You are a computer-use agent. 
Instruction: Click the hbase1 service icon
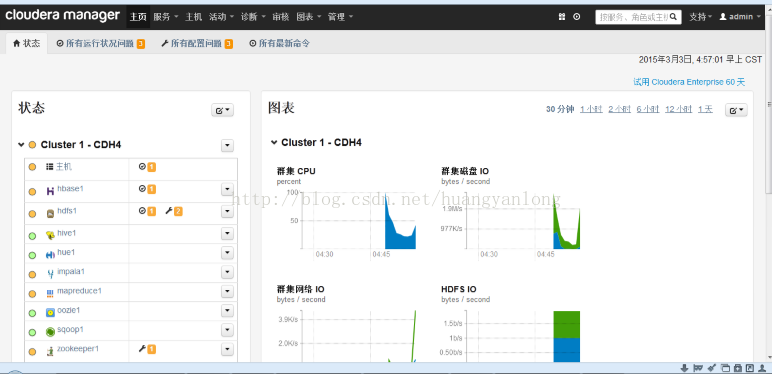pos(50,190)
